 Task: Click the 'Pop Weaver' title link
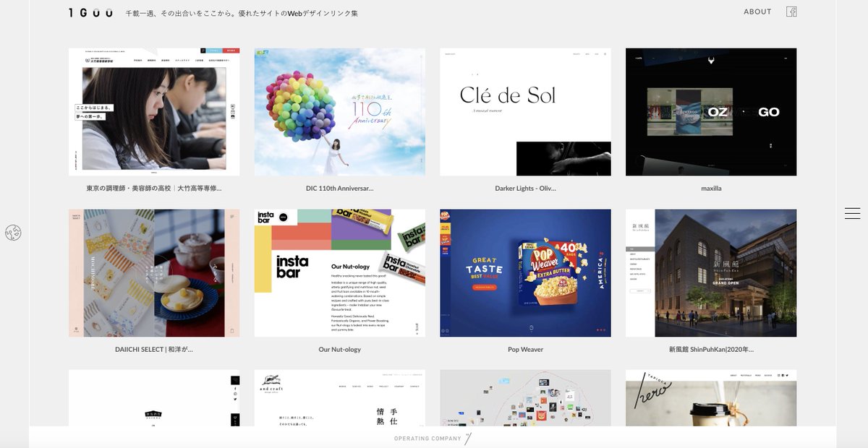525,350
